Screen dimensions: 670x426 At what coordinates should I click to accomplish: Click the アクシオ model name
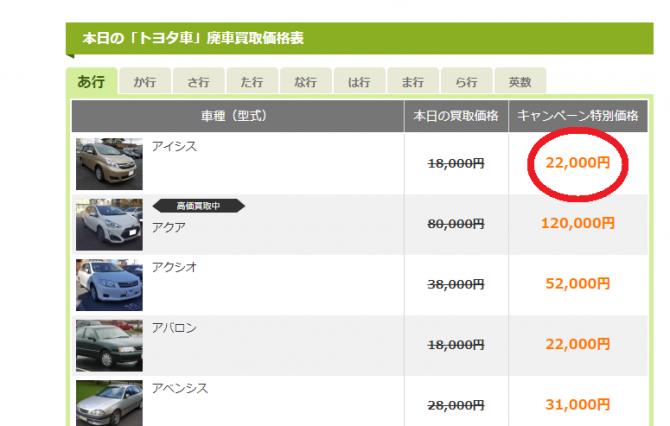coord(174,267)
